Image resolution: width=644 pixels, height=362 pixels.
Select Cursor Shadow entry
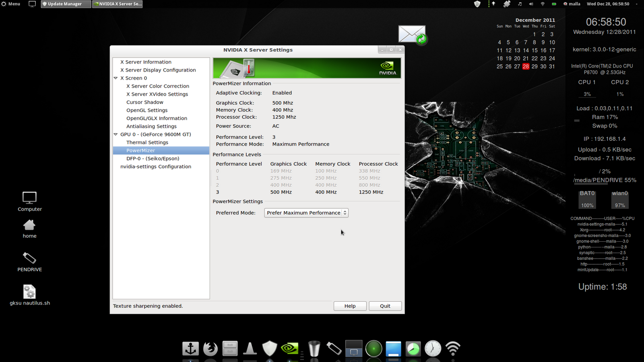pyautogui.click(x=144, y=102)
